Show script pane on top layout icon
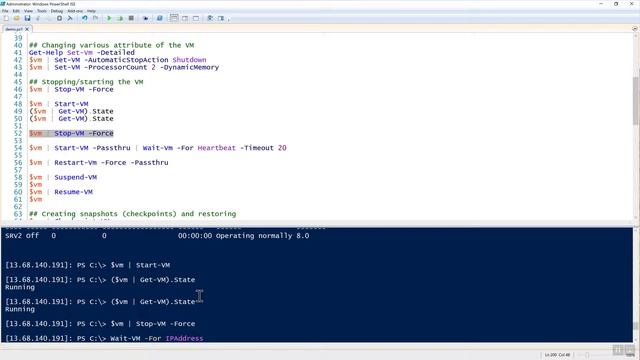This screenshot has width=640, height=360. pos(174,18)
